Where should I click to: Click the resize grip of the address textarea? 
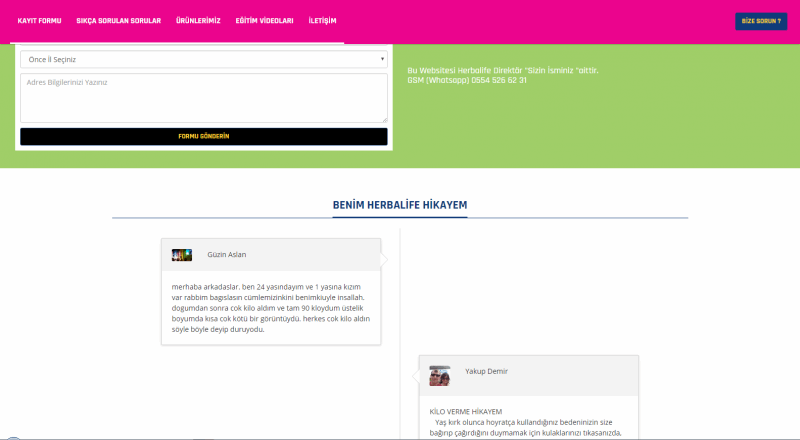(385, 120)
